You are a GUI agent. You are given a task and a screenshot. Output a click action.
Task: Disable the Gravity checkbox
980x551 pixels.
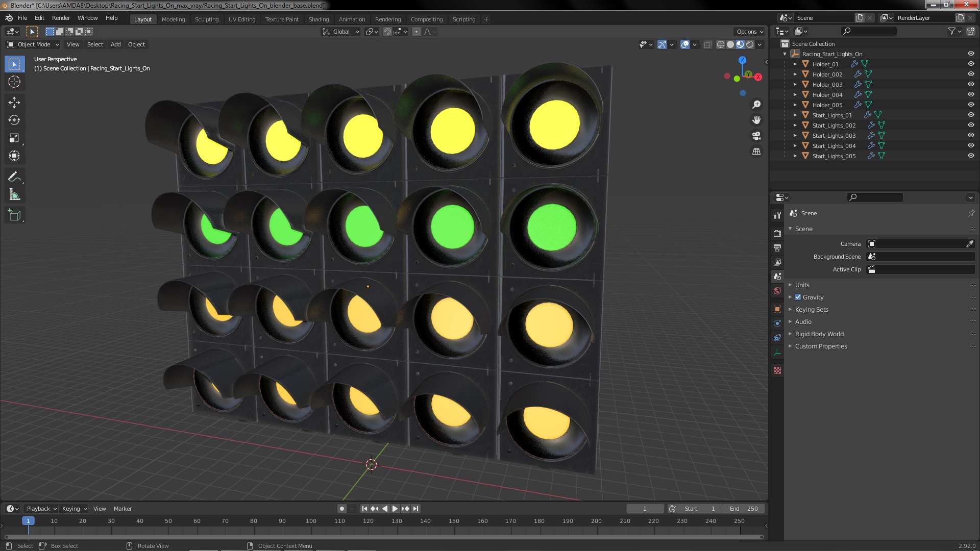coord(798,297)
